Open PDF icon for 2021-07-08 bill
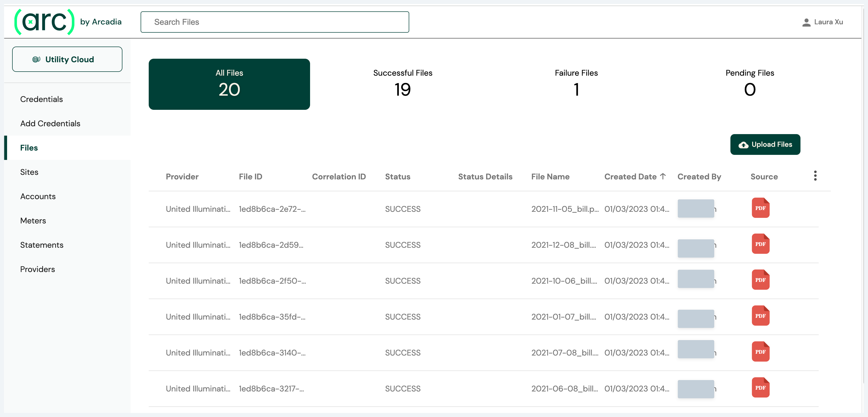The width and height of the screenshot is (868, 417). pos(760,352)
